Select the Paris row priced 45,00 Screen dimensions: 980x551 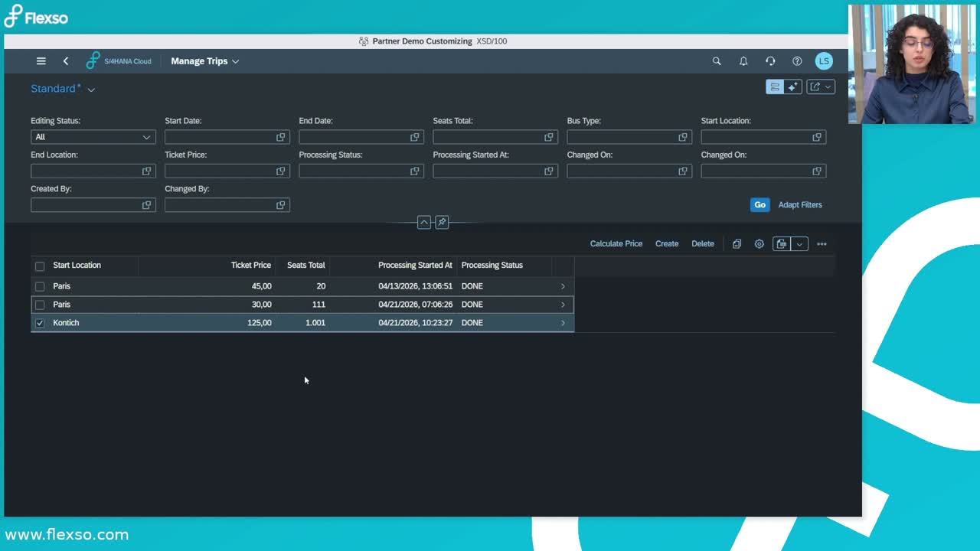click(40, 286)
